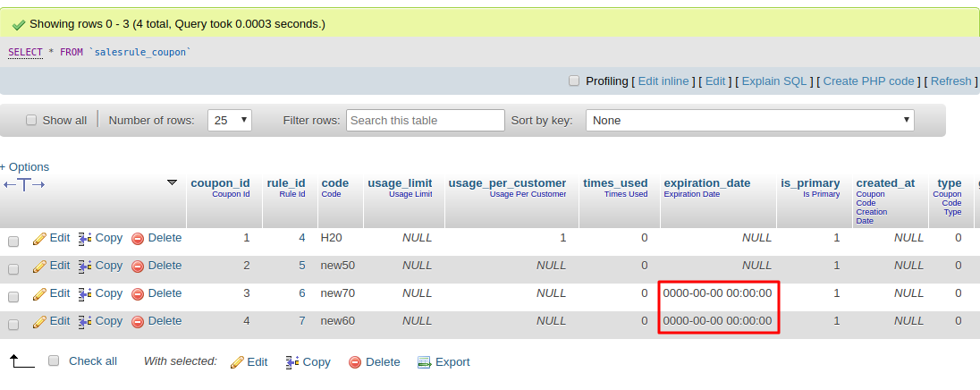
Task: Sort by the is_primary column header
Action: tap(810, 183)
